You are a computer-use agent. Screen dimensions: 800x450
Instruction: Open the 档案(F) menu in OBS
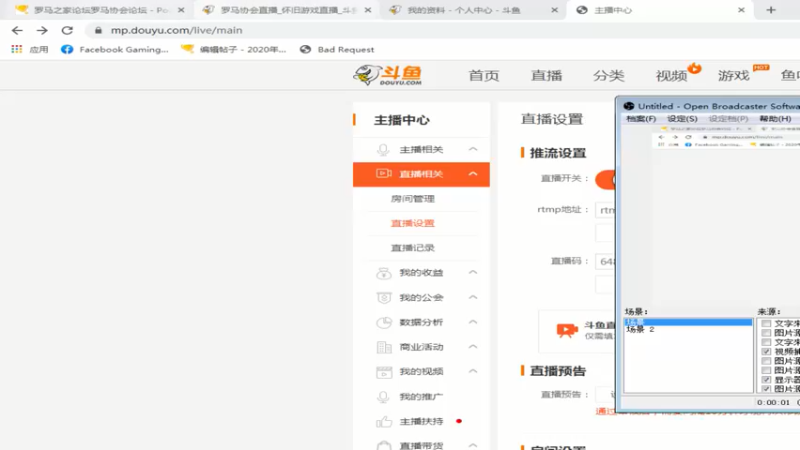tap(641, 119)
